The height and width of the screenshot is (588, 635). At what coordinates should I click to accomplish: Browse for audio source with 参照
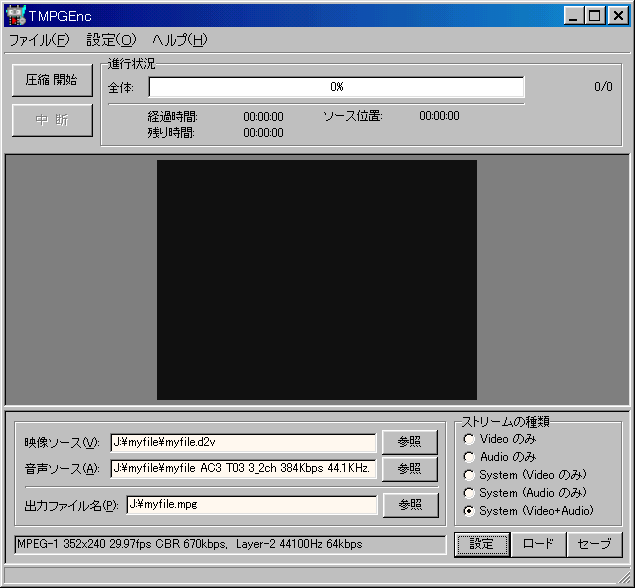(409, 468)
